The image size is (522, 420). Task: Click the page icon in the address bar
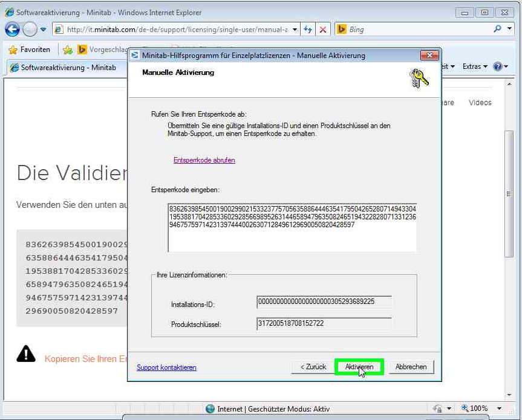click(x=59, y=30)
